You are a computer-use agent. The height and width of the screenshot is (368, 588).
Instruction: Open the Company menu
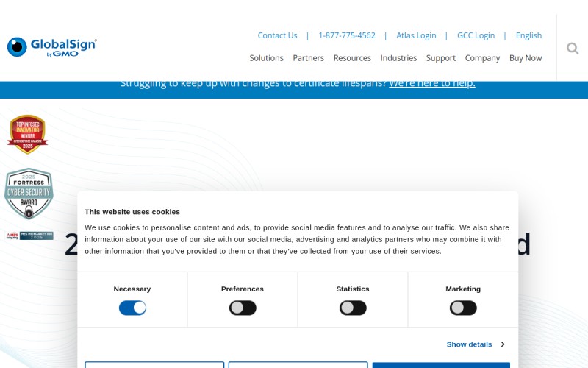482,58
